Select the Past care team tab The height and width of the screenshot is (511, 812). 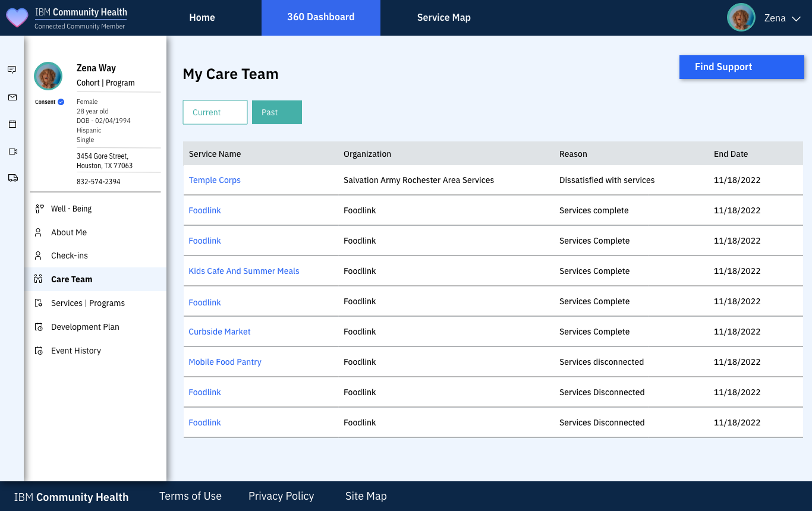click(x=277, y=112)
